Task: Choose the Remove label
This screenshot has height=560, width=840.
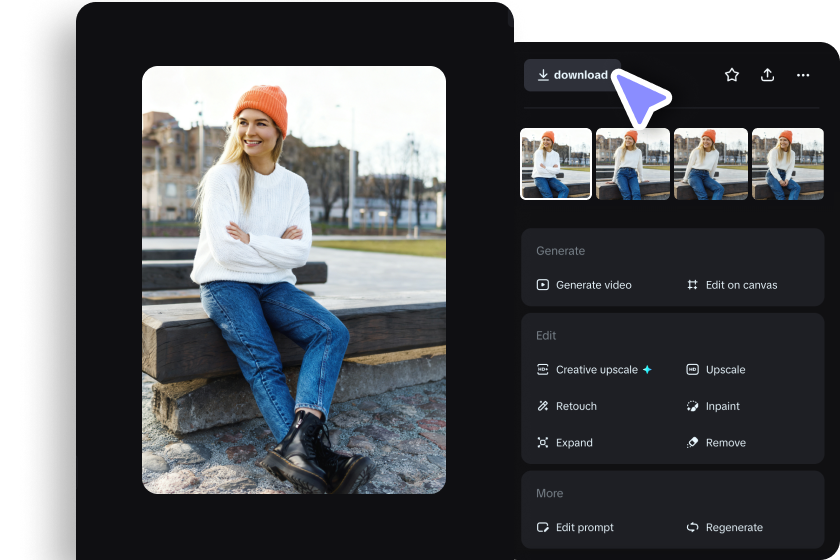Action: tap(726, 443)
